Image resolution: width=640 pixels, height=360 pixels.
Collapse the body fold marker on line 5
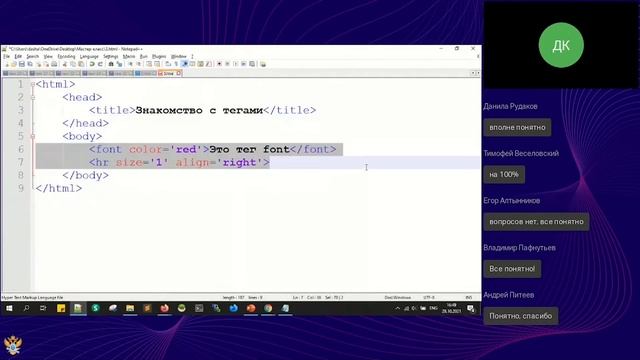[33, 136]
